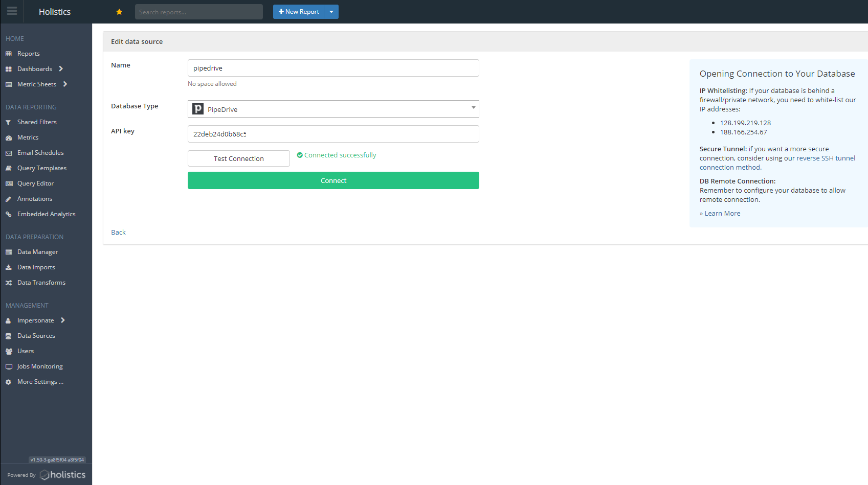Click the Impersonate user icon
Screen dimensions: 868x485
click(x=9, y=320)
